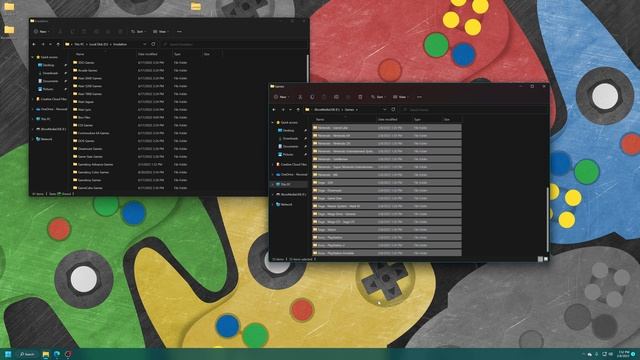This screenshot has width=640, height=360.
Task: Collapse Quick access in Emulation window sidebar
Action: [33, 57]
